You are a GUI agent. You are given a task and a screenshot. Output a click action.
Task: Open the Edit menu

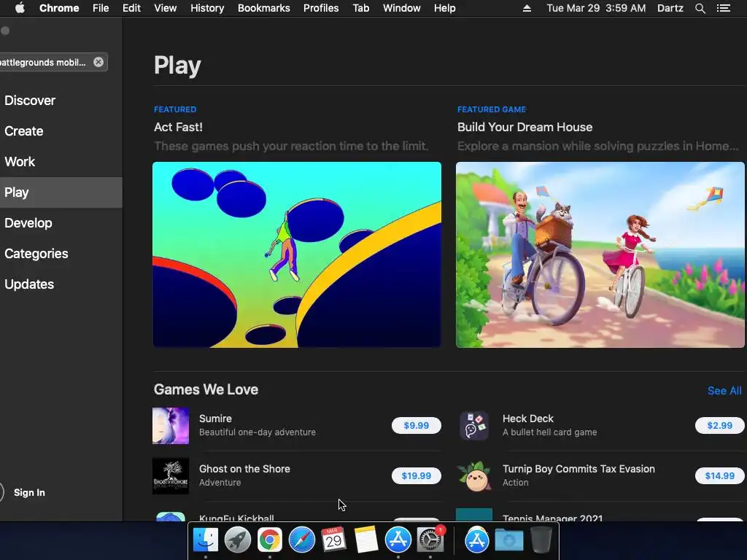pos(131,8)
